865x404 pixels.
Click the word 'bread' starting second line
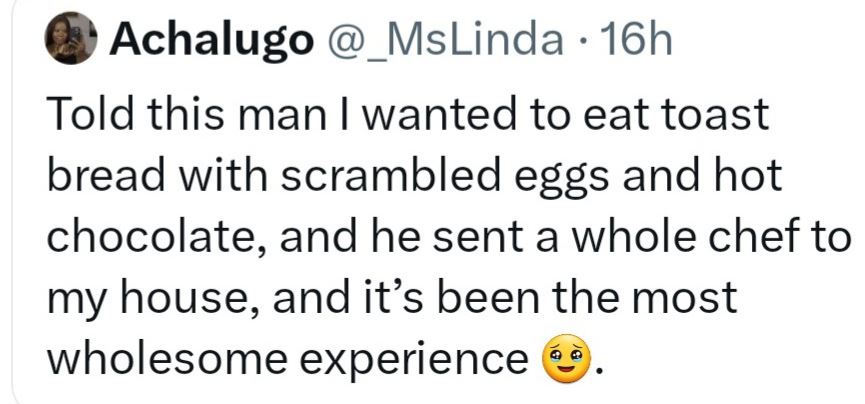[100, 177]
